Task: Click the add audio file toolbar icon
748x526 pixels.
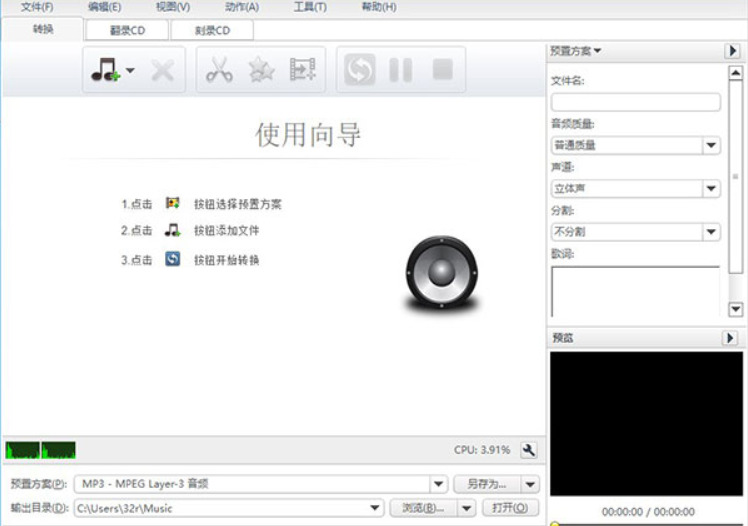Action: click(105, 70)
